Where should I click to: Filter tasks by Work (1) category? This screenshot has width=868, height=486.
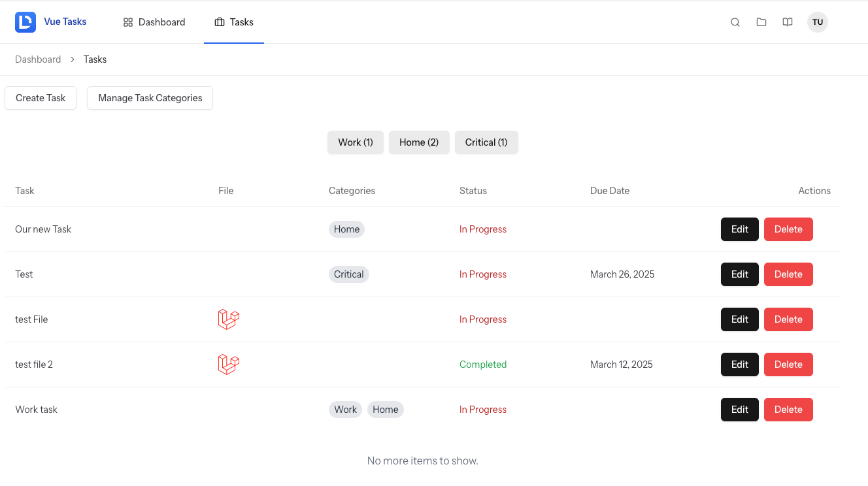point(356,142)
